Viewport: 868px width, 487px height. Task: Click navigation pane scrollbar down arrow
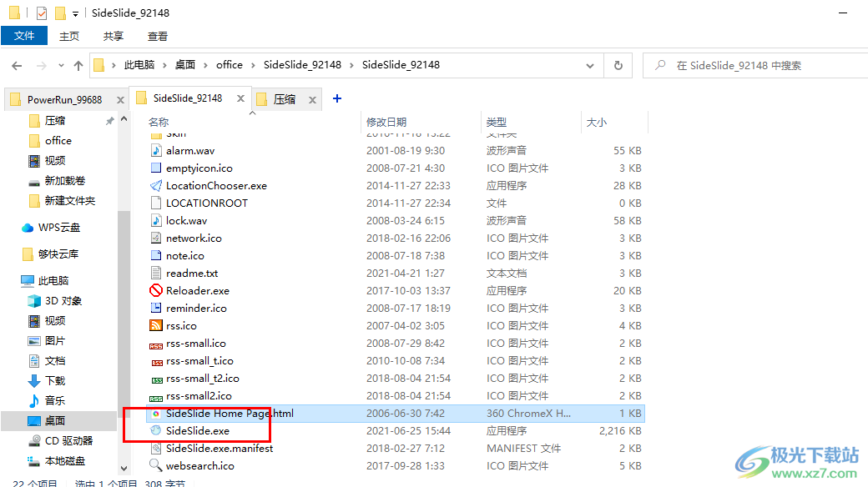pyautogui.click(x=124, y=468)
